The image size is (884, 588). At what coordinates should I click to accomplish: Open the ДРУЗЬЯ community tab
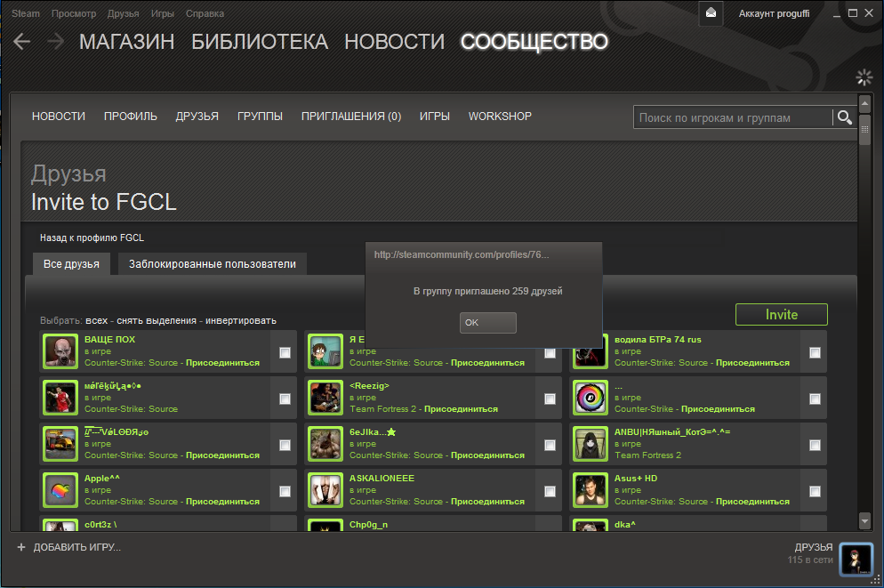pyautogui.click(x=197, y=117)
